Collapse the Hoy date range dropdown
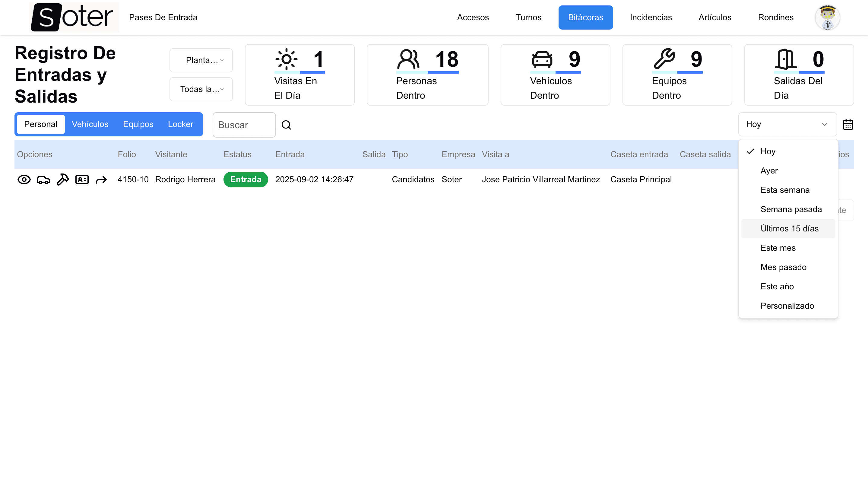This screenshot has width=868, height=490. [787, 124]
